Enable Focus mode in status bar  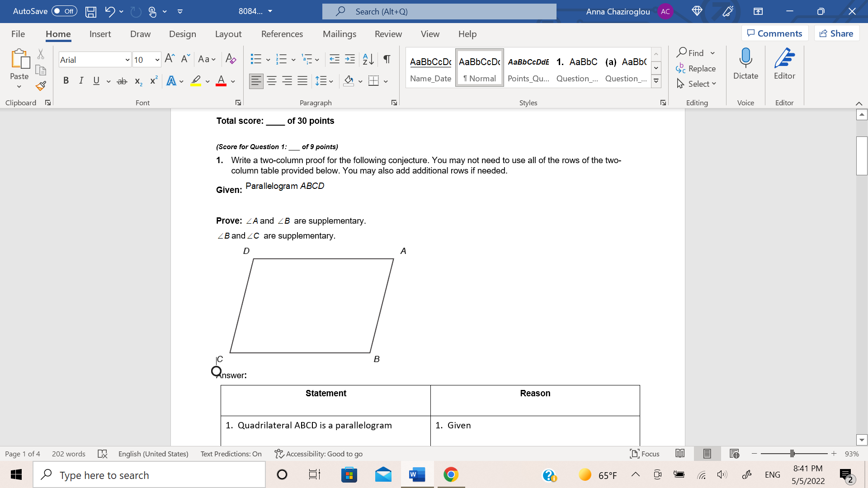(645, 454)
